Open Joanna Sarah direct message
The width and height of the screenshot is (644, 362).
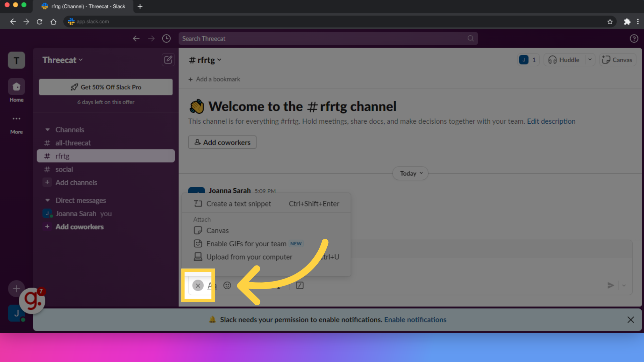point(106,214)
